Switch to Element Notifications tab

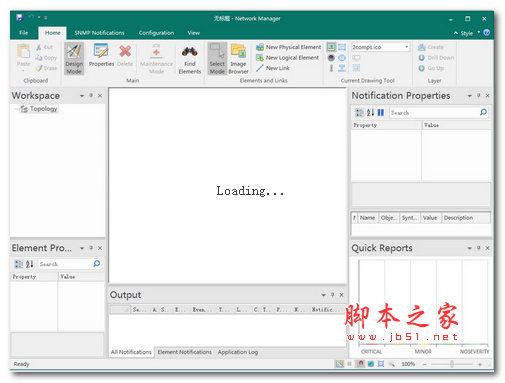185,352
